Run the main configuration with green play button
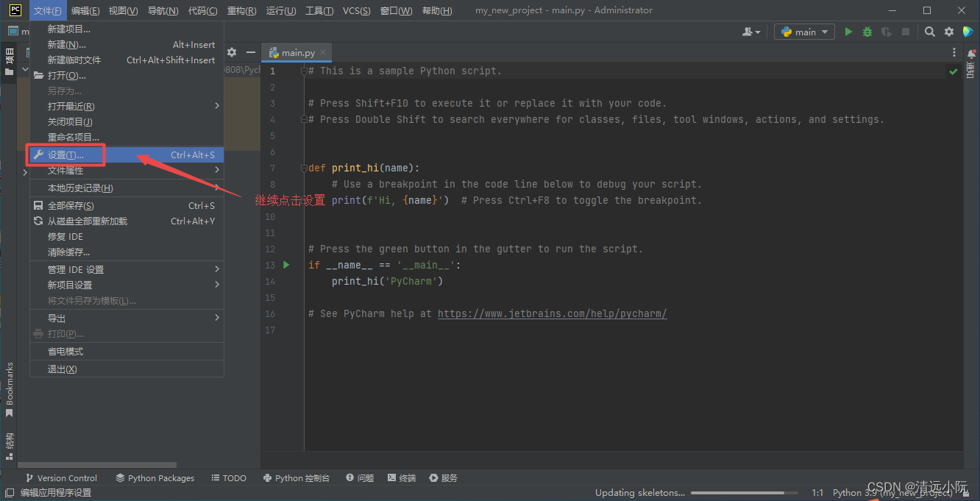The width and height of the screenshot is (980, 501). coord(848,32)
